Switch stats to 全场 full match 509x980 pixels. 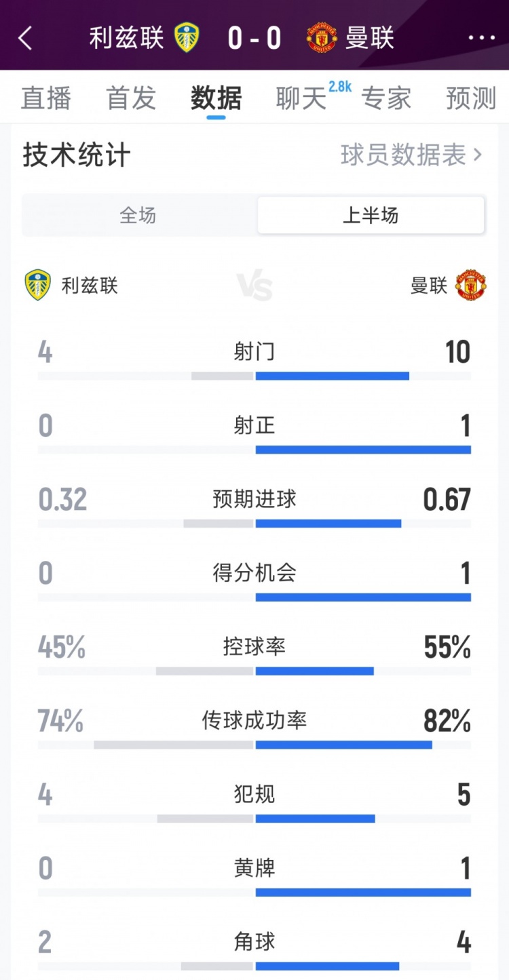(138, 216)
